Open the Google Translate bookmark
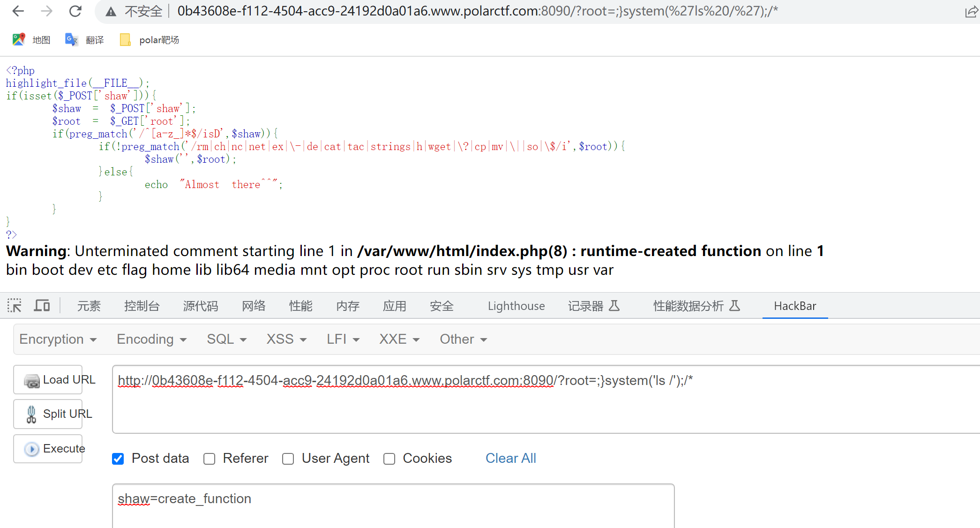The width and height of the screenshot is (980, 528). coord(71,40)
